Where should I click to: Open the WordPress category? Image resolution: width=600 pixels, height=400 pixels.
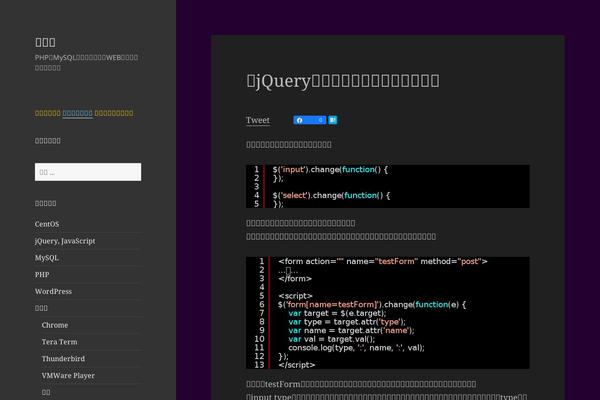(53, 292)
